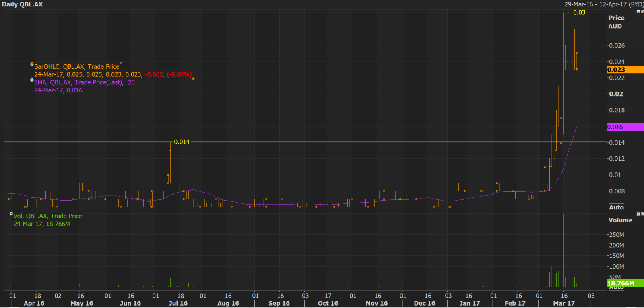Viewport: 644px width, 308px height.
Task: Click the BarOHLC 24-Mar-17 values line
Action: (x=113, y=75)
